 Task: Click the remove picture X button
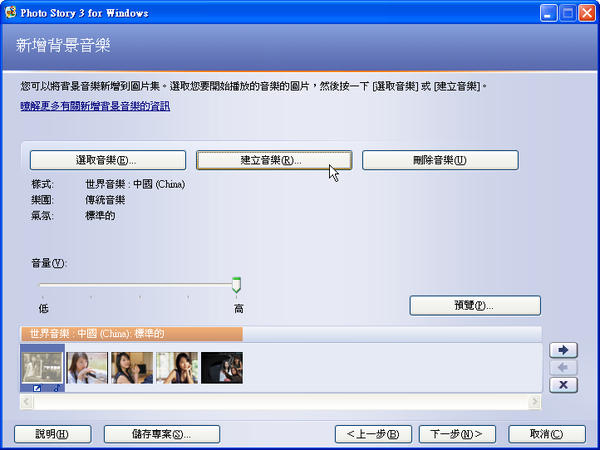tap(563, 385)
